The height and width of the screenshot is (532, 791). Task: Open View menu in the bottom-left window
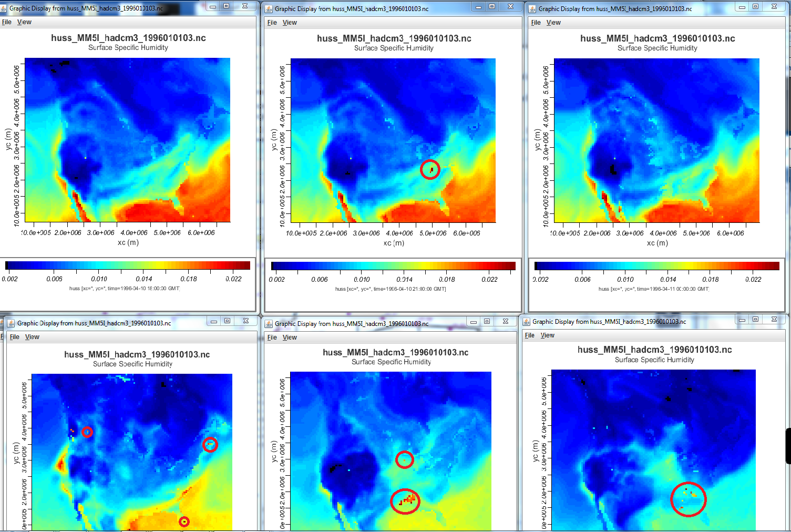(x=32, y=337)
